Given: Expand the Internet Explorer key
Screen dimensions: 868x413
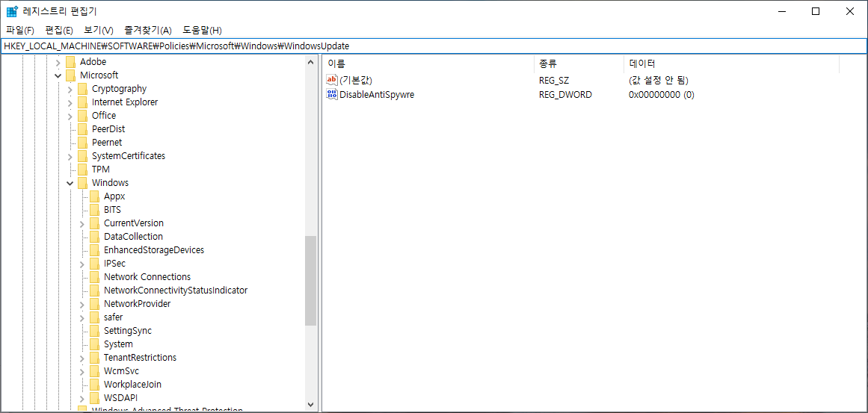Looking at the screenshot, I should [70, 102].
